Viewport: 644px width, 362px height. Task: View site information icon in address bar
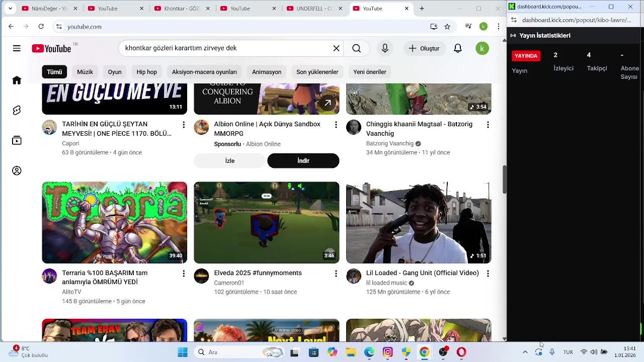coord(59,27)
